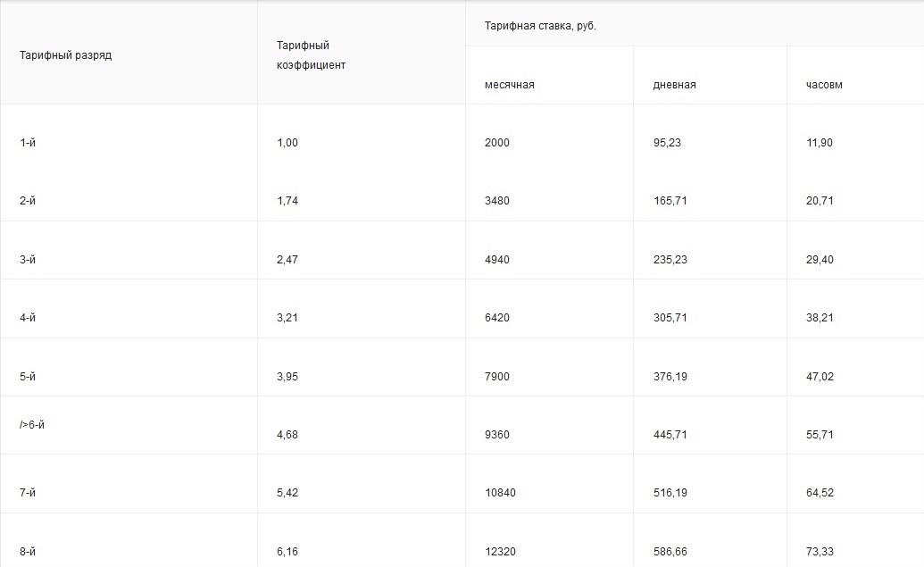Select the daily rate 305,71 cell

(670, 318)
